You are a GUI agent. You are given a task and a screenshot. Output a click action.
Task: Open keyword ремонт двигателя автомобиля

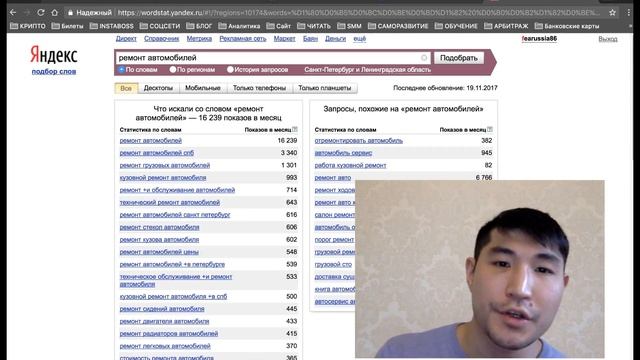164,321
